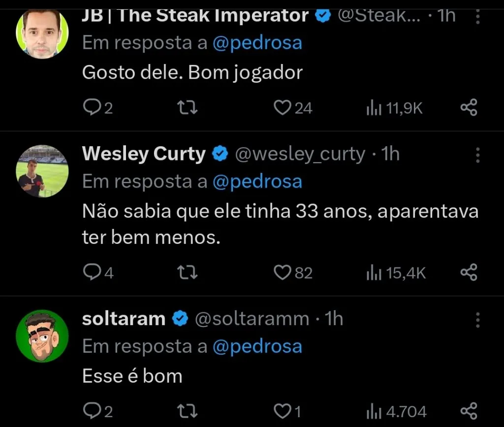504x427 pixels.
Task: Open the three-dot menu on Wesley Curty's tweet
Action: coord(476,156)
